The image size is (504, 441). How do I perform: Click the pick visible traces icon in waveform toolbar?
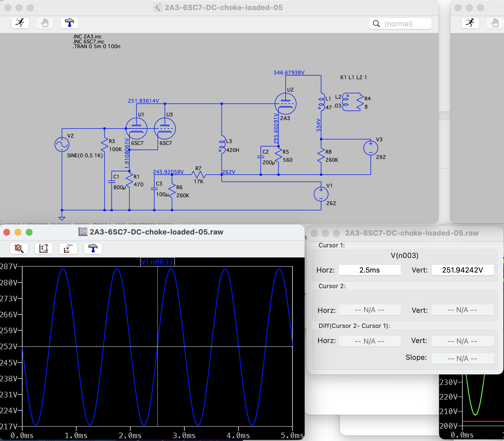coord(68,248)
